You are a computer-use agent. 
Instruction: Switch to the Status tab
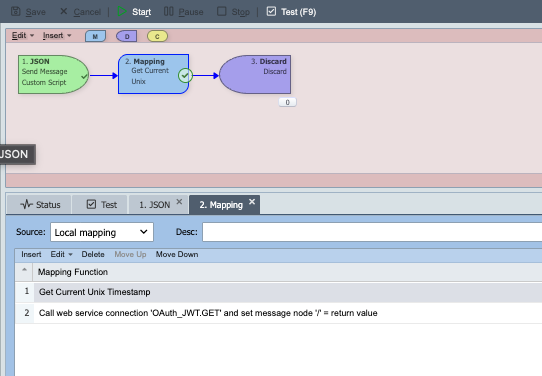39,205
